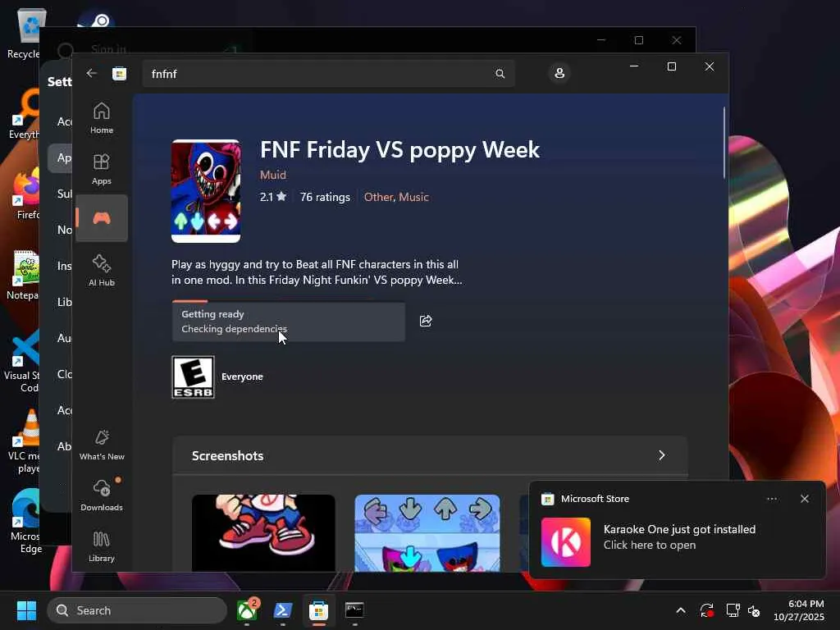Image resolution: width=840 pixels, height=630 pixels.
Task: Open VLC media player desktop shortcut
Action: (24, 441)
